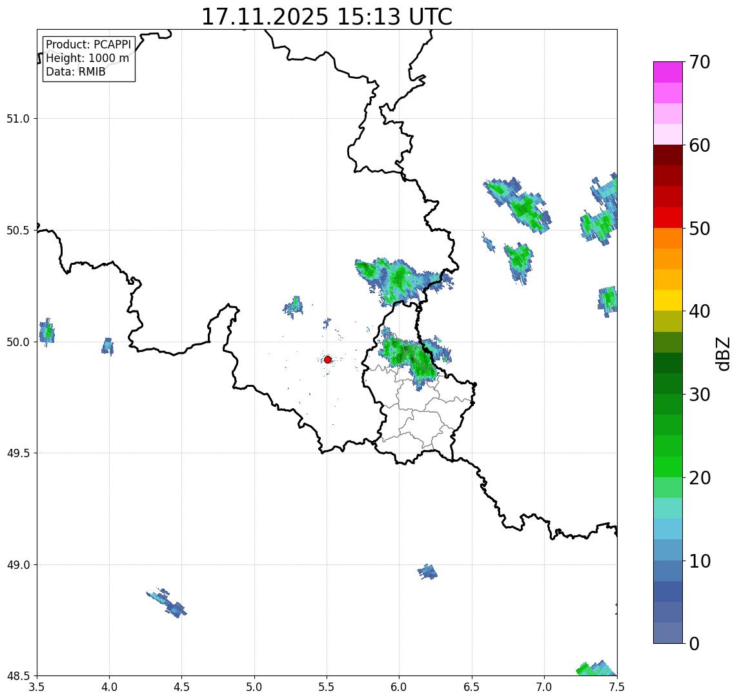Click the latitude tick label 51.0

18,119
